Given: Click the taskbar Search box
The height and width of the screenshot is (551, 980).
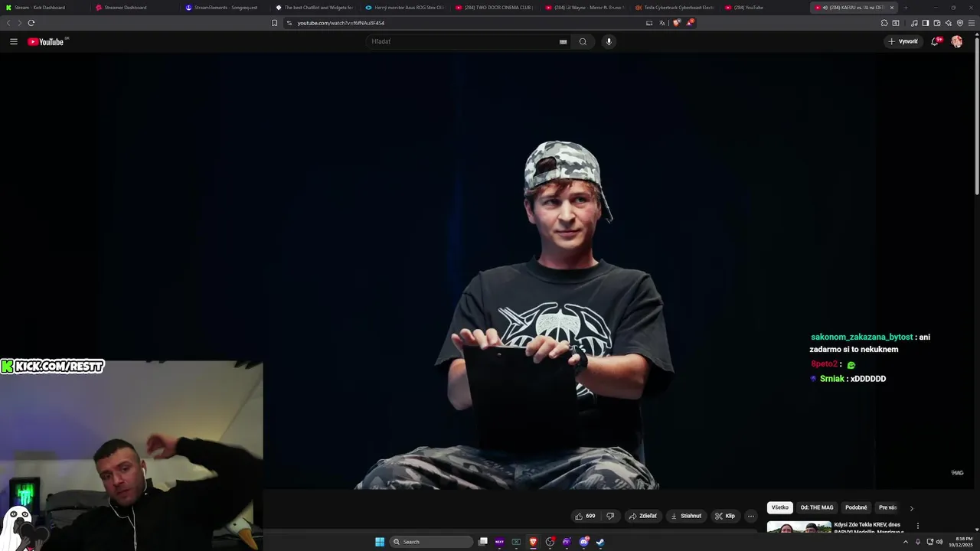Looking at the screenshot, I should click(x=431, y=542).
